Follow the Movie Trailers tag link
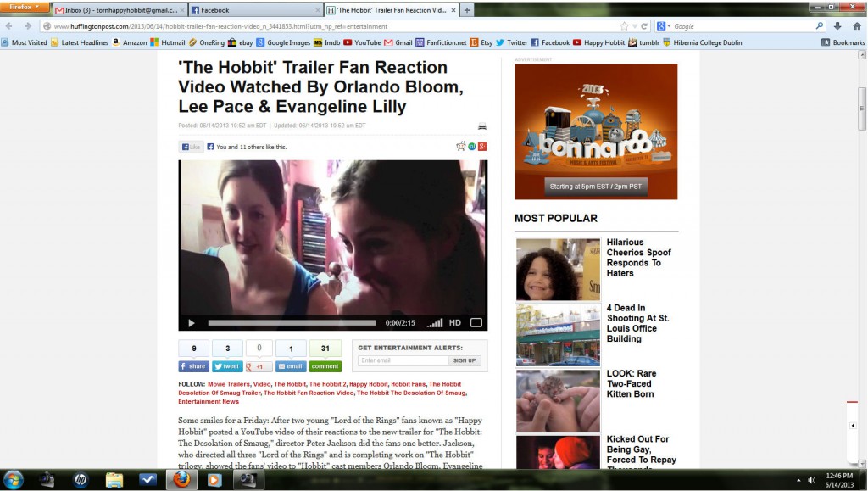The image size is (868, 491). [x=229, y=384]
